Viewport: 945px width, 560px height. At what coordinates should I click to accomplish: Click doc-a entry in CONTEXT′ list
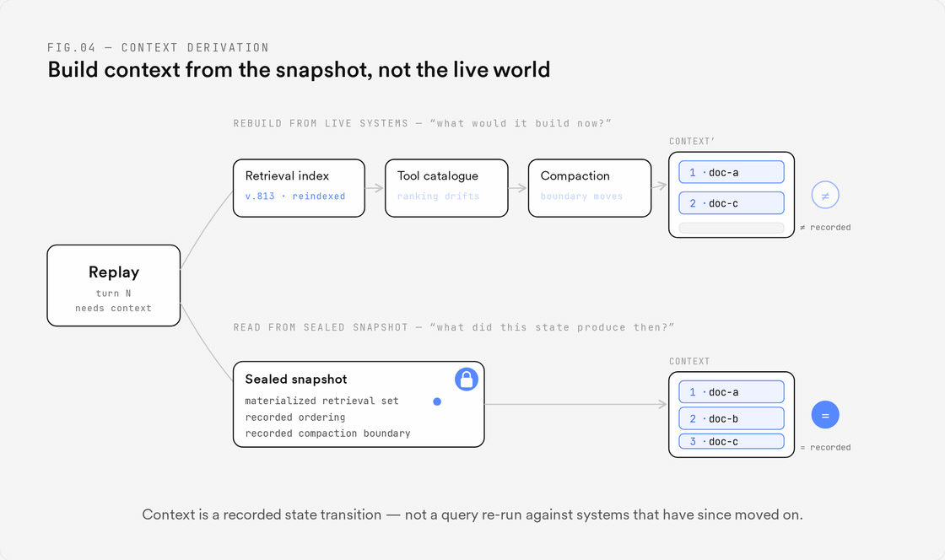[x=732, y=172]
